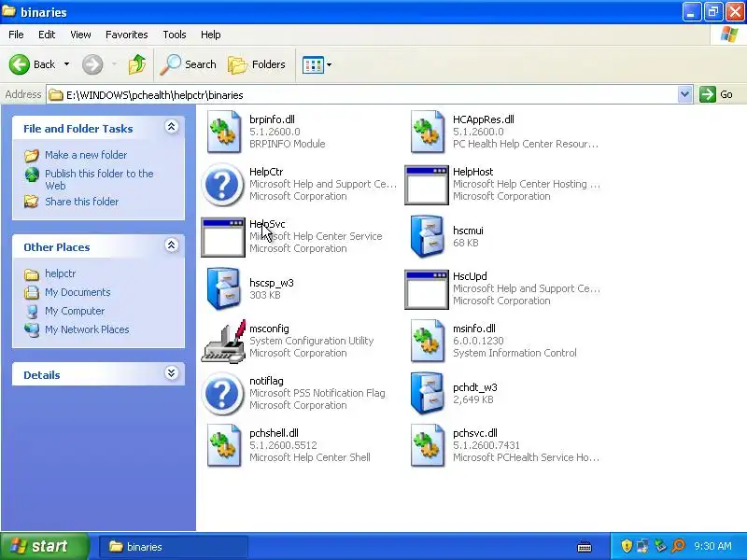
Task: Select the msconfig file name
Action: (x=269, y=329)
